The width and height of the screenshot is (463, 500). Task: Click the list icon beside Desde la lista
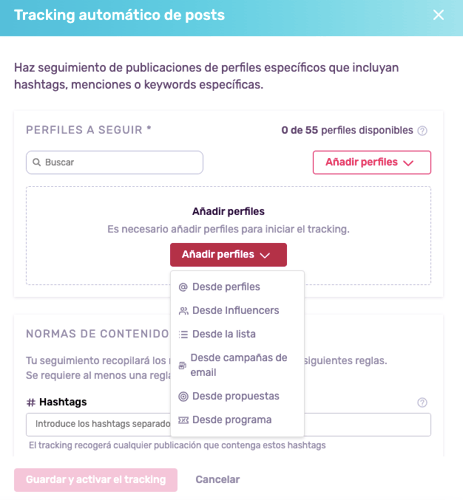(183, 334)
